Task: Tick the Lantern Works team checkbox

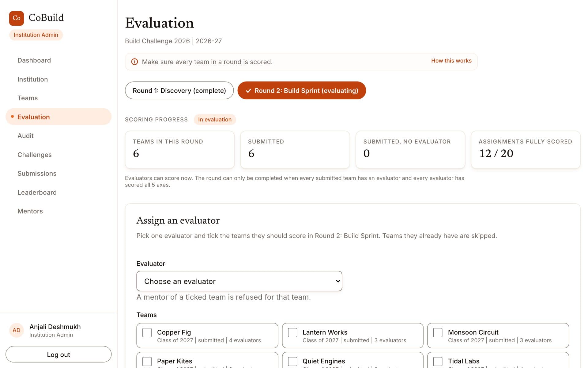Action: 293,333
